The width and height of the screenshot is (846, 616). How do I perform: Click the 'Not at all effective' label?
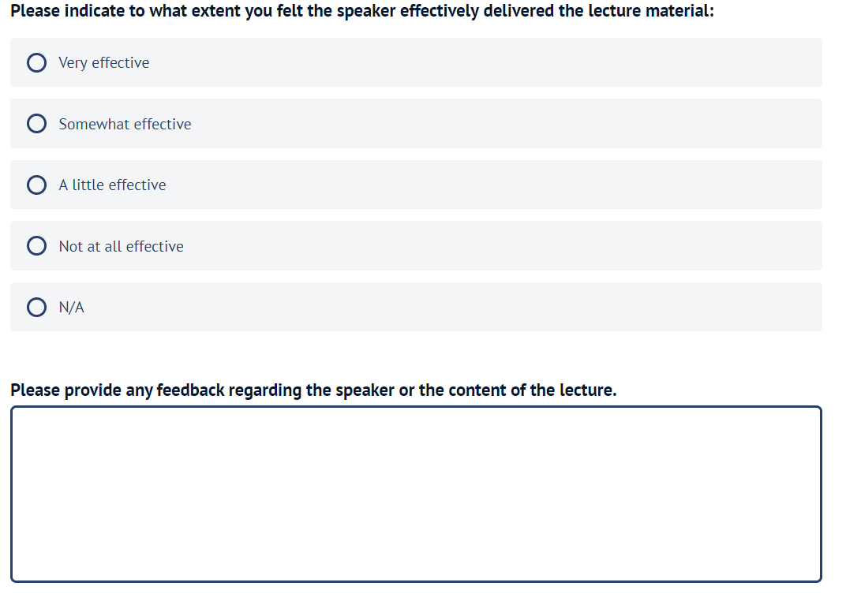(121, 246)
